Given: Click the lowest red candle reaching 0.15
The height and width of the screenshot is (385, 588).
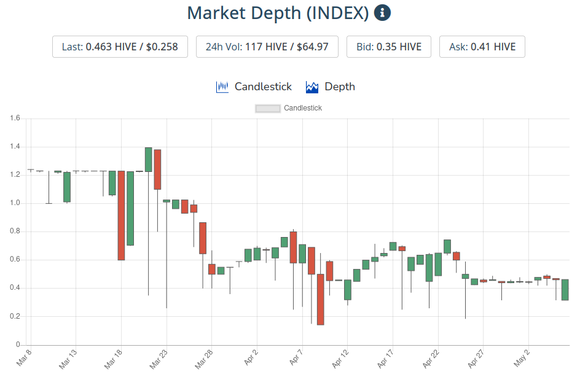Looking at the screenshot, I should 320,300.
